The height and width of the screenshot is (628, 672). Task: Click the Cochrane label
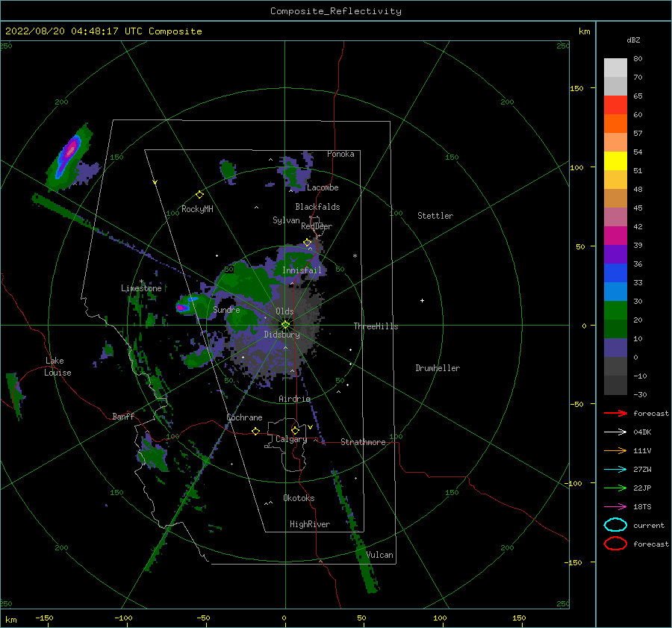(x=244, y=417)
